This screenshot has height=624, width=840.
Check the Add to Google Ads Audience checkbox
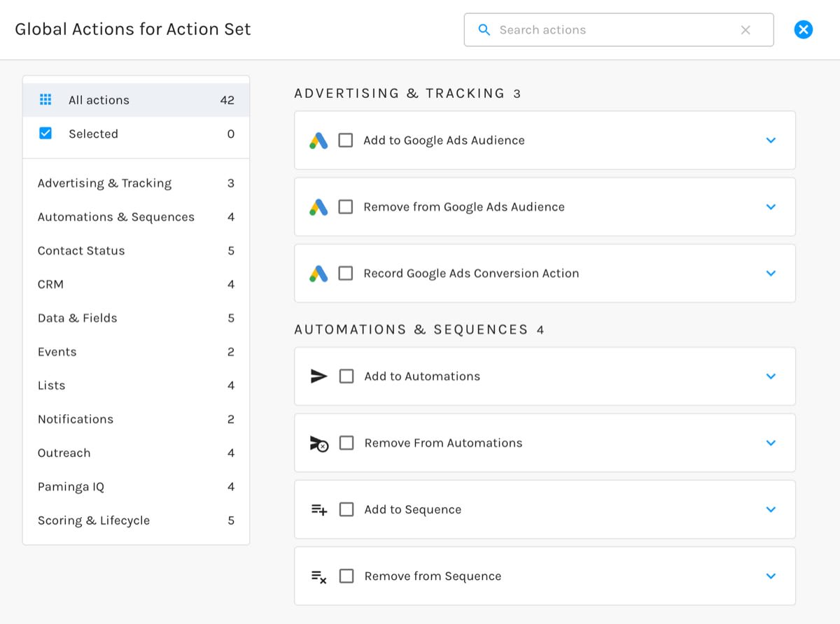[346, 141]
